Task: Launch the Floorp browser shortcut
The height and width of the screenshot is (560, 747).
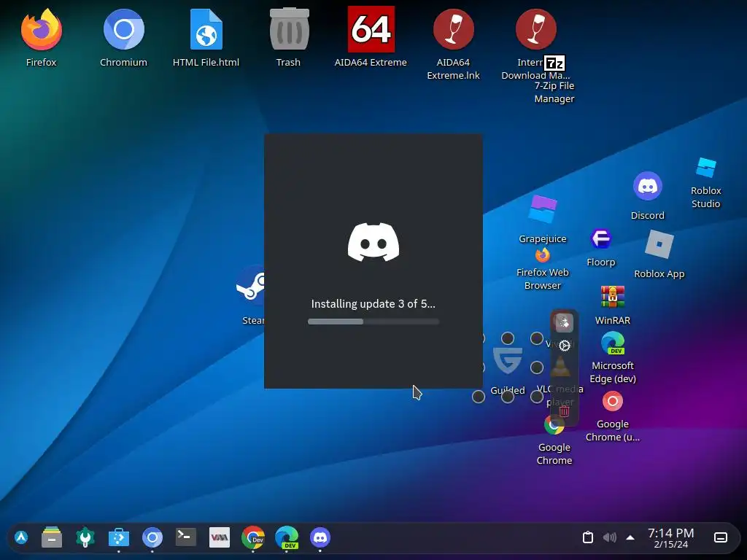Action: click(x=601, y=238)
